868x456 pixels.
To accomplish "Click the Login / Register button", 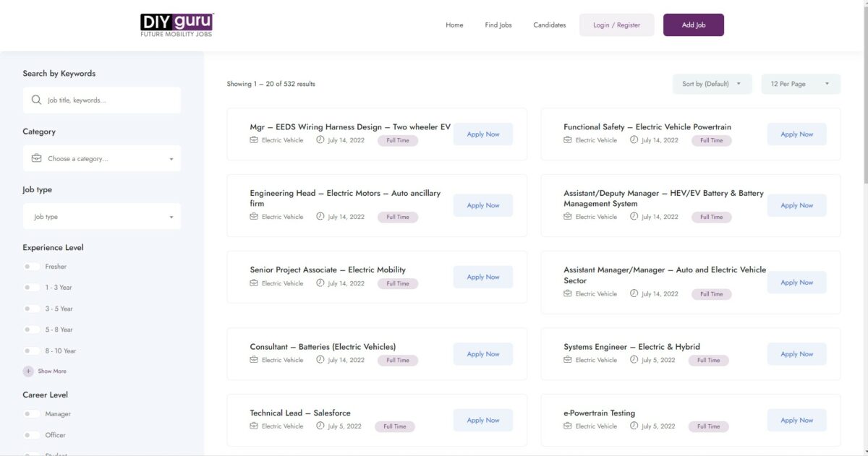I will pos(617,25).
